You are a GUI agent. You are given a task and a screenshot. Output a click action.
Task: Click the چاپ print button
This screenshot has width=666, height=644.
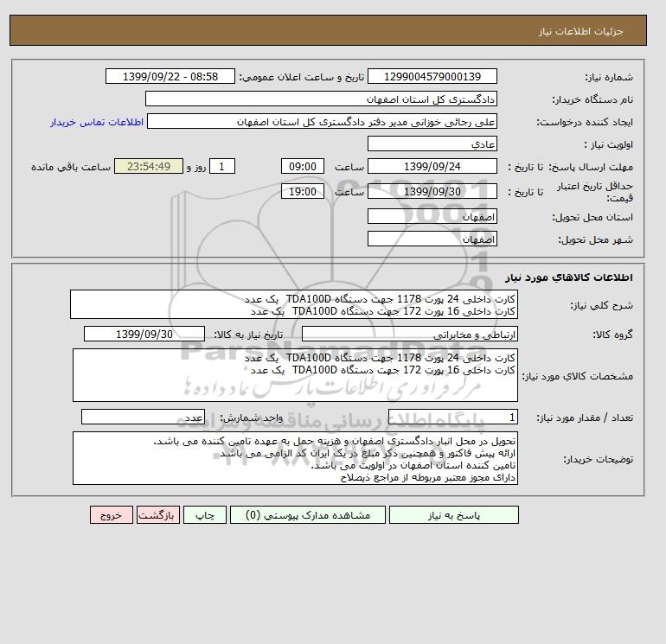(x=205, y=515)
